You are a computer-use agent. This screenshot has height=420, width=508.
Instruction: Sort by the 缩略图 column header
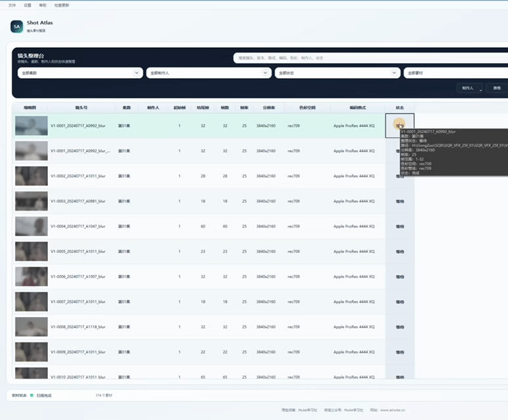pos(30,108)
